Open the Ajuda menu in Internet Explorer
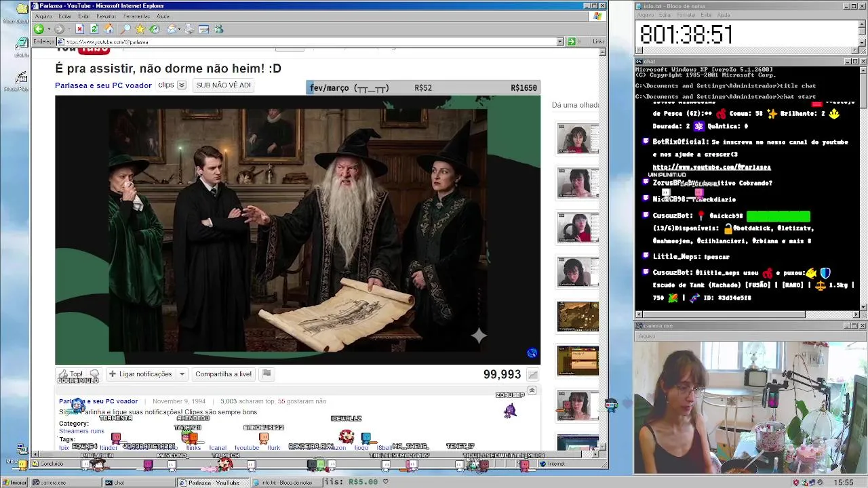This screenshot has width=868, height=488. tap(163, 16)
